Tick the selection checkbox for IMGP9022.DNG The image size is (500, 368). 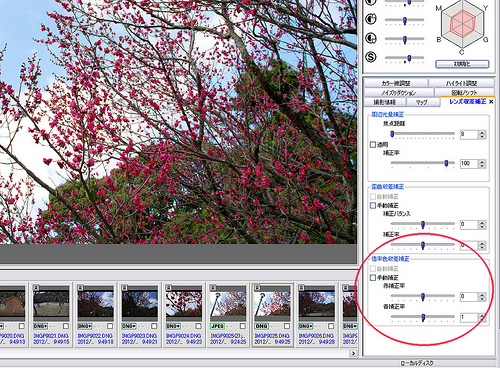point(110,326)
